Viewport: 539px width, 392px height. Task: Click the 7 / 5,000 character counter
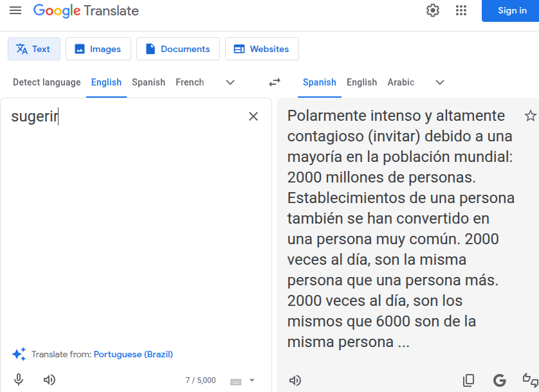[x=201, y=380]
